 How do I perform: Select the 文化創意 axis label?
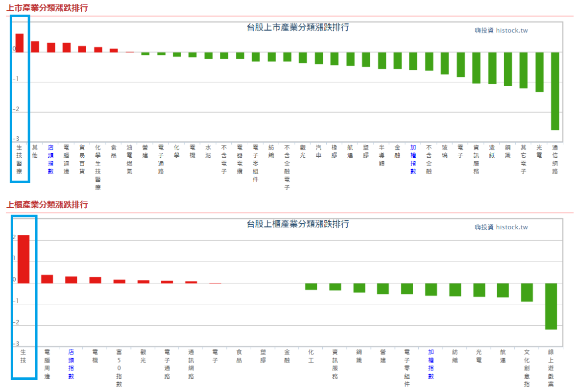[527, 367]
